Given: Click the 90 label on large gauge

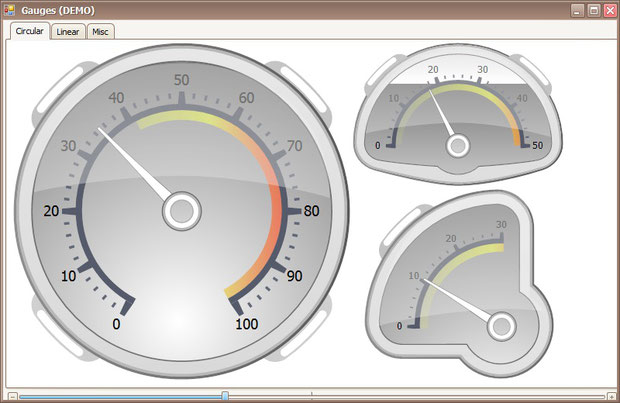Looking at the screenshot, I should click(295, 276).
